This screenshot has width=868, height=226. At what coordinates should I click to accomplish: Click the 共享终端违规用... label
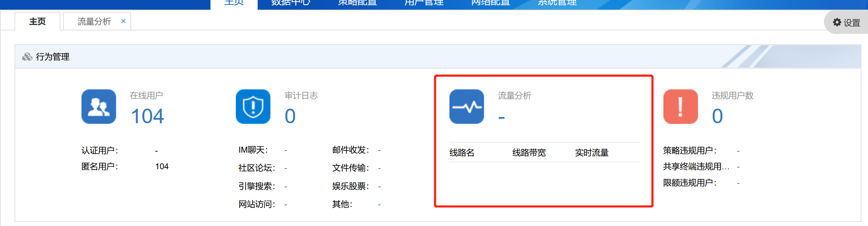click(x=696, y=166)
